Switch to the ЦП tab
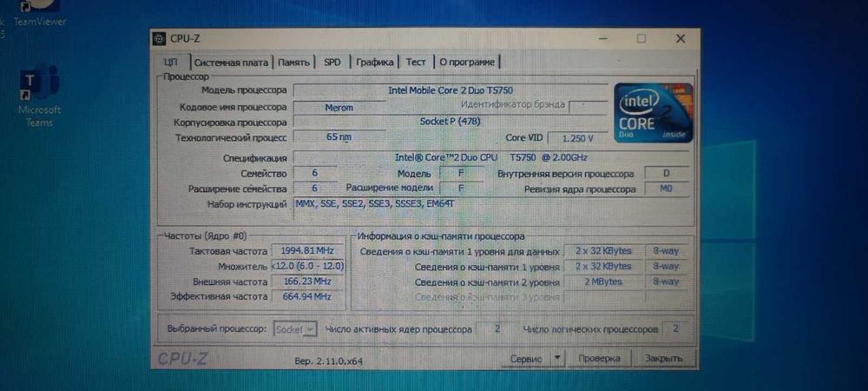 pyautogui.click(x=171, y=63)
